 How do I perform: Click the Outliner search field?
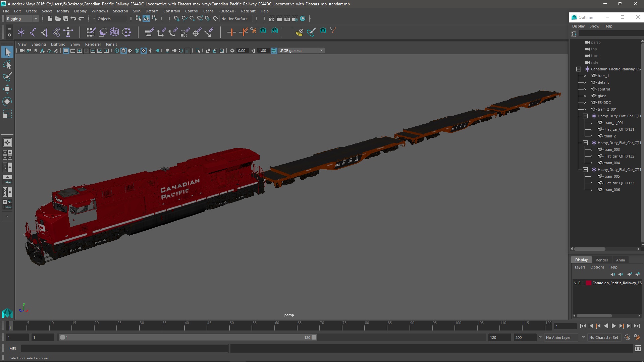(610, 34)
